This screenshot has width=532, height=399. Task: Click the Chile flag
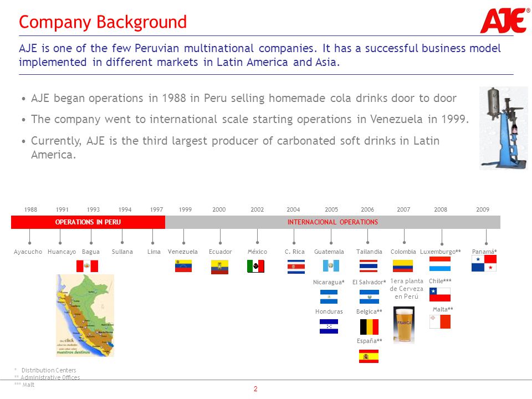point(440,294)
